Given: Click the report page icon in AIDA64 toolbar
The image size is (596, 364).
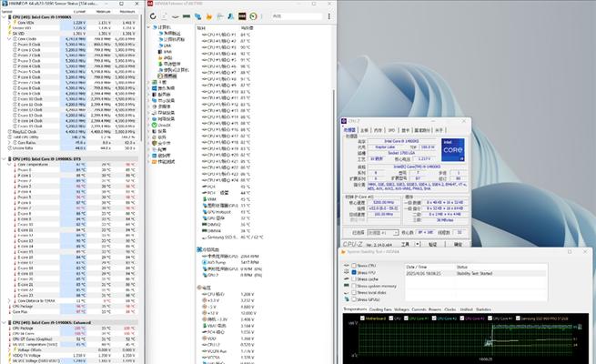Looking at the screenshot, I should pyautogui.click(x=164, y=16).
